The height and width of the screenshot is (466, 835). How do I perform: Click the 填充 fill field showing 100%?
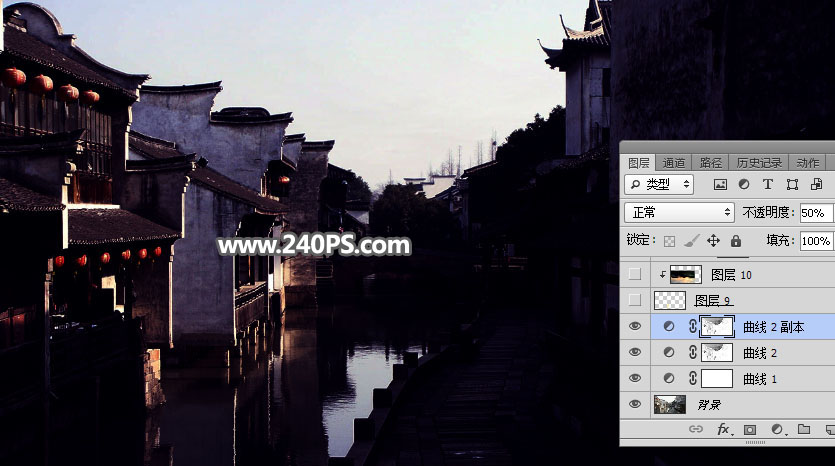coord(816,241)
